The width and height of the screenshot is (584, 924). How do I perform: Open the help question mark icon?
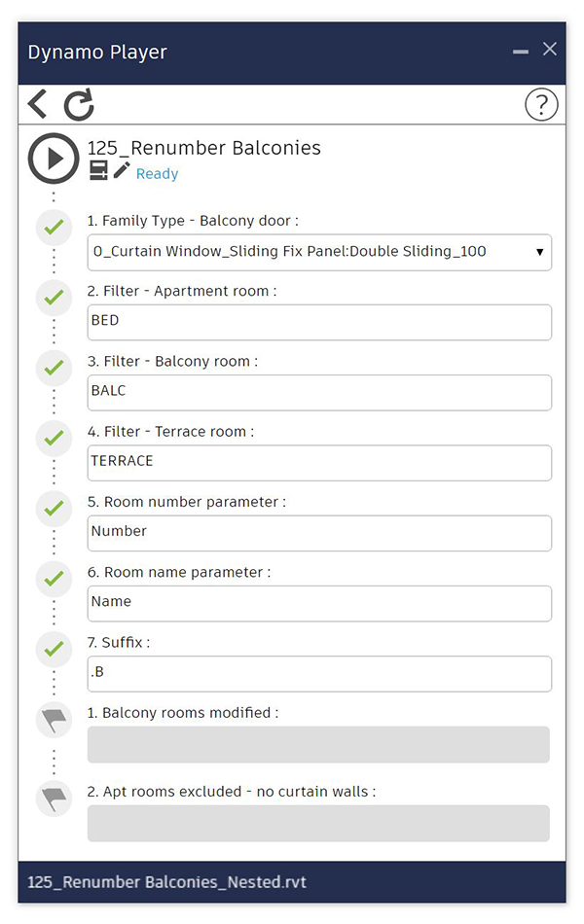coord(541,105)
